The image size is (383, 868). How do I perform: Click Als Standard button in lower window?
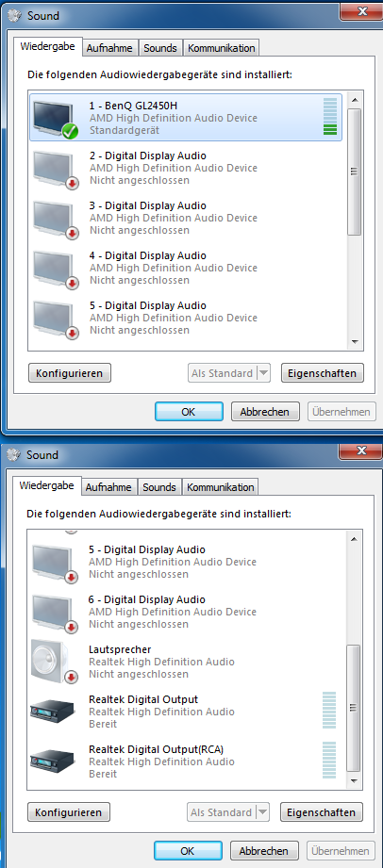coord(221,812)
